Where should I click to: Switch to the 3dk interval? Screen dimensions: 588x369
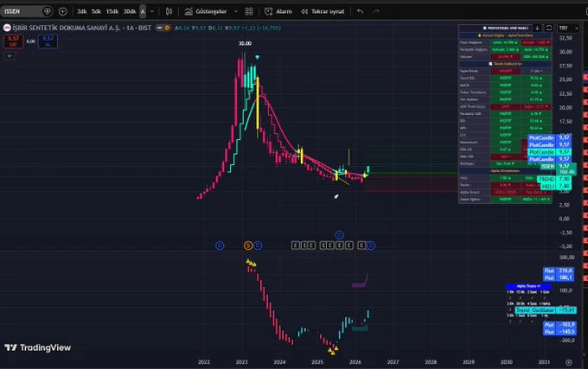[82, 11]
